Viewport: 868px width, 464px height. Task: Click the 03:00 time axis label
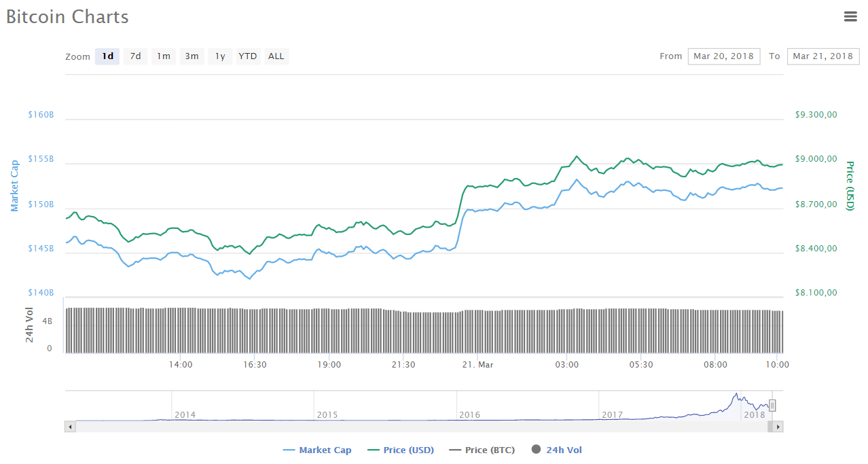pos(567,365)
